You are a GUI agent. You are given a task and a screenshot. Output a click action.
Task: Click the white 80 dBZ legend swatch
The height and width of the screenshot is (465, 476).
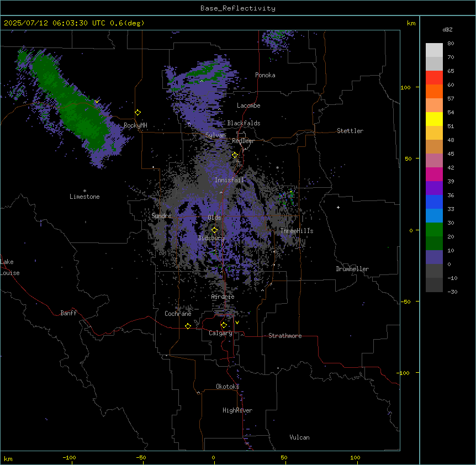tap(434, 50)
